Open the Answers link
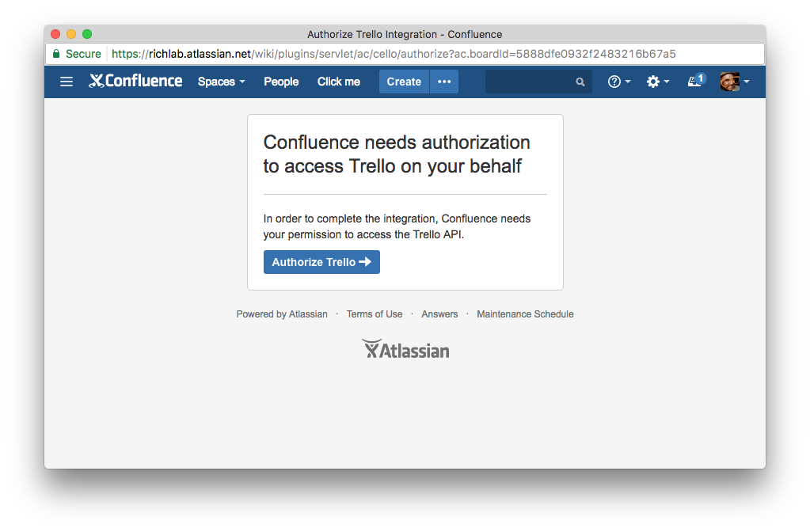 [x=439, y=314]
